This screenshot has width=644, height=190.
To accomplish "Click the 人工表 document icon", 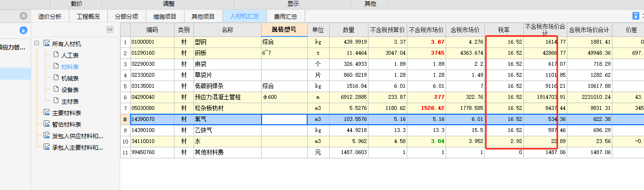I will click(56, 55).
